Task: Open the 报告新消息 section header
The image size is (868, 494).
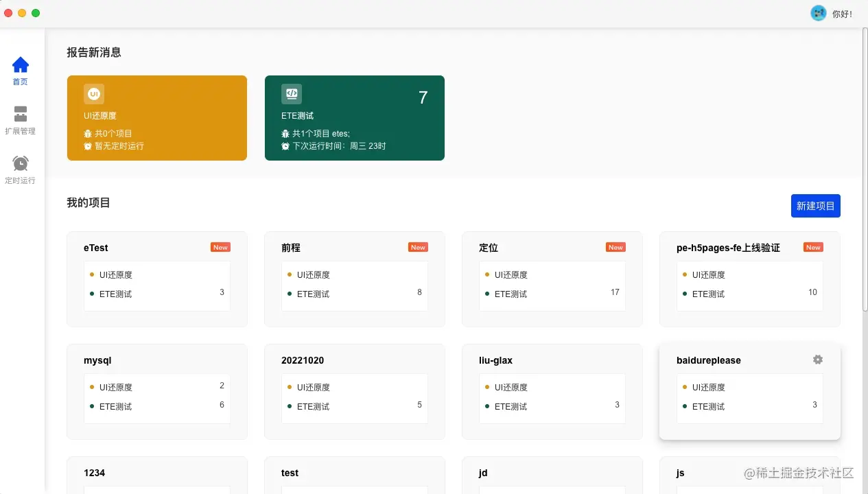Action: tap(93, 52)
